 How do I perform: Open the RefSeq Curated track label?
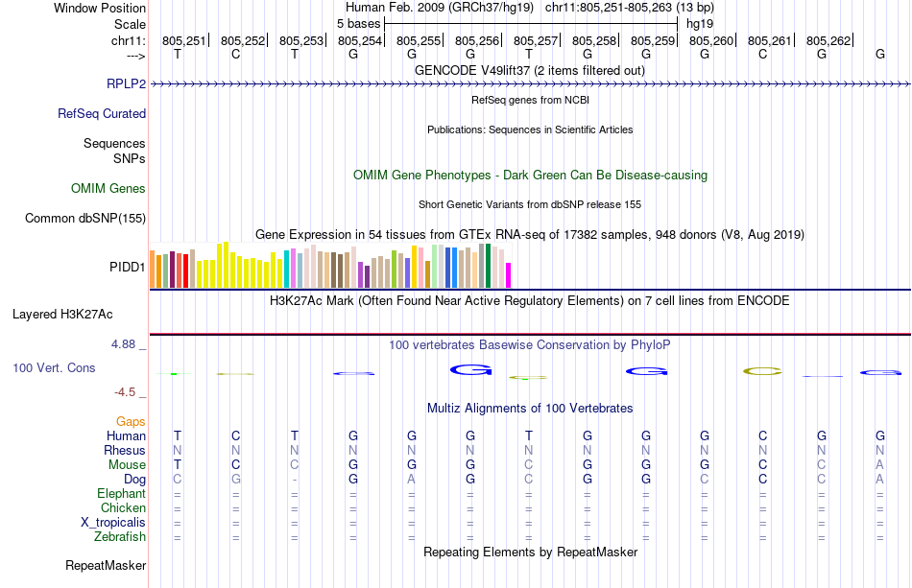101,113
